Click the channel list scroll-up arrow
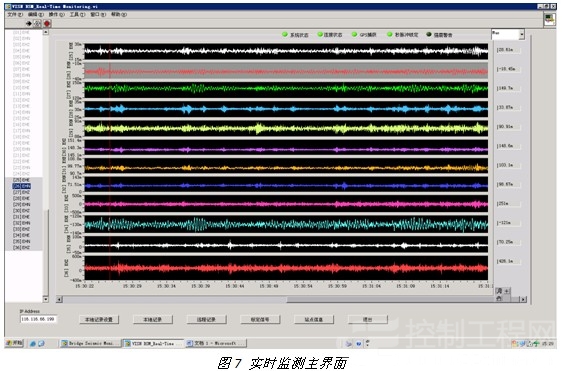Viewport: 562px width, 371px height. pos(46,32)
